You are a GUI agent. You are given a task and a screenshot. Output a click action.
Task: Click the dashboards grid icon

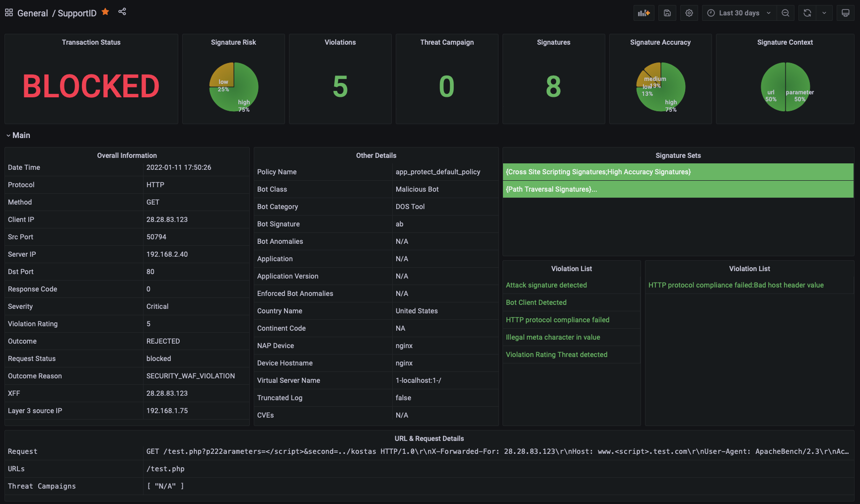point(9,12)
